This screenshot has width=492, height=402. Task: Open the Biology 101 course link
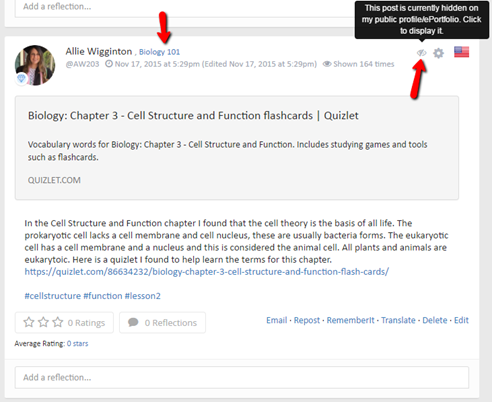coord(159,52)
